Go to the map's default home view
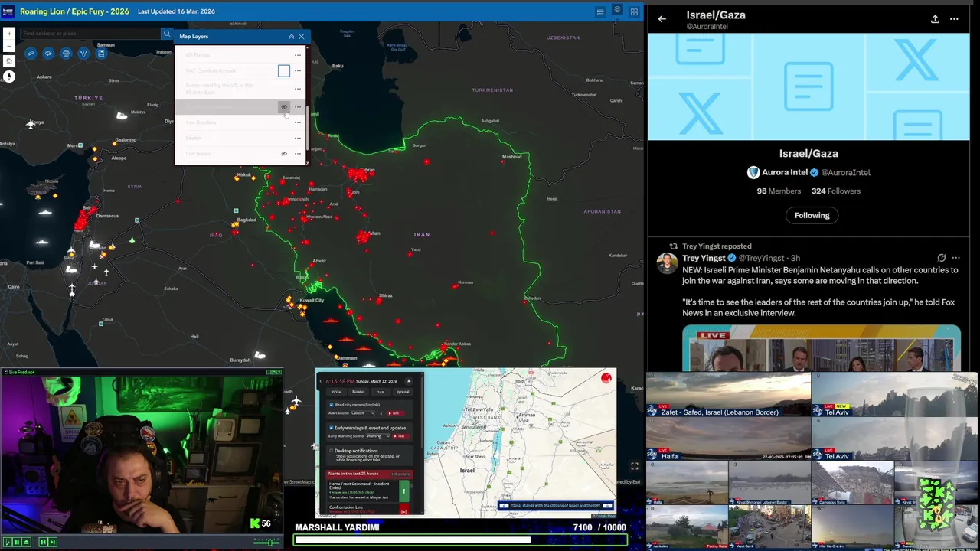The image size is (980, 551). pos(9,61)
